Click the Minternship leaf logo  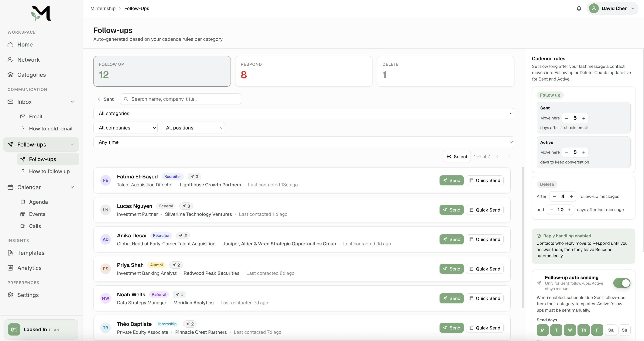pos(41,13)
